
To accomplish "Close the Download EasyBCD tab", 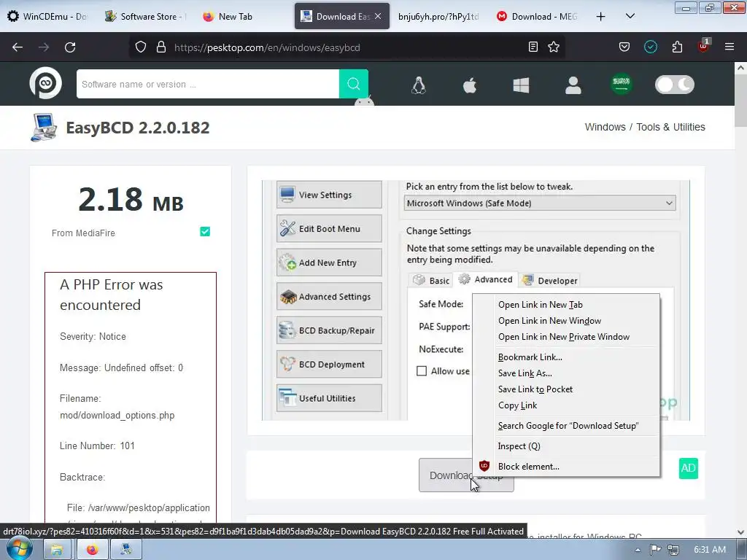I will tap(378, 16).
